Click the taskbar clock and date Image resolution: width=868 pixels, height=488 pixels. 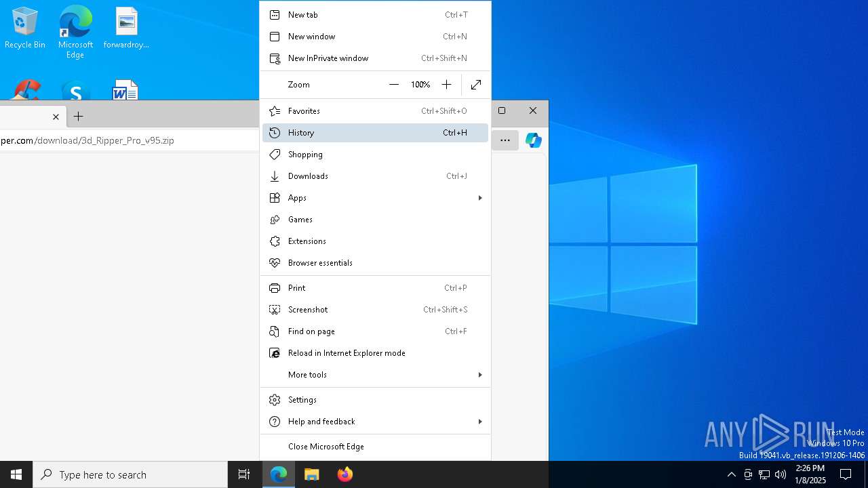pos(810,474)
